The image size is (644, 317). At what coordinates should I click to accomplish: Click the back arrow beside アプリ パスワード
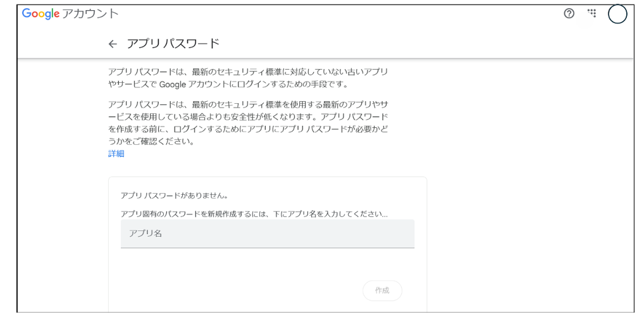click(113, 44)
